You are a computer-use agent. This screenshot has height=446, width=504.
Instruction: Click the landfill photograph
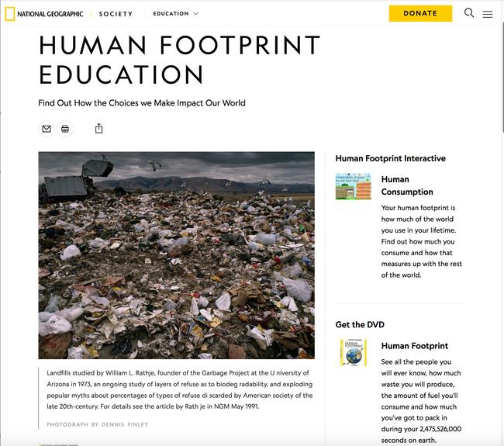pos(177,255)
